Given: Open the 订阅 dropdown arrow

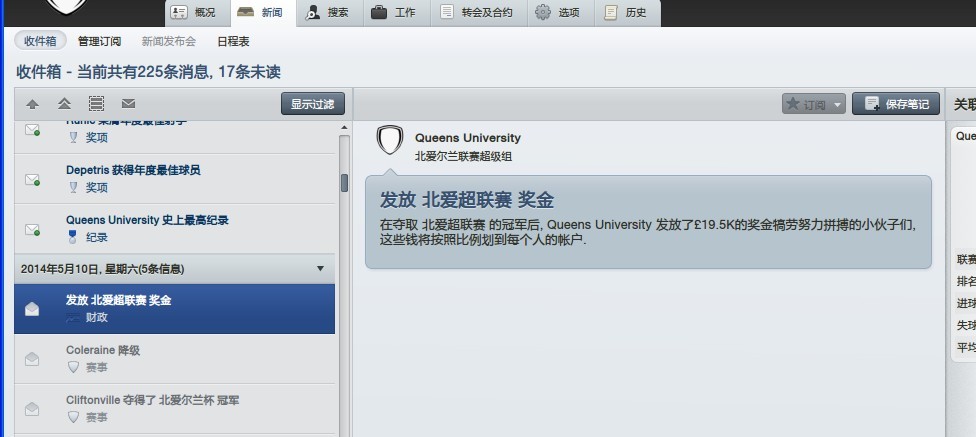Looking at the screenshot, I should [x=837, y=105].
